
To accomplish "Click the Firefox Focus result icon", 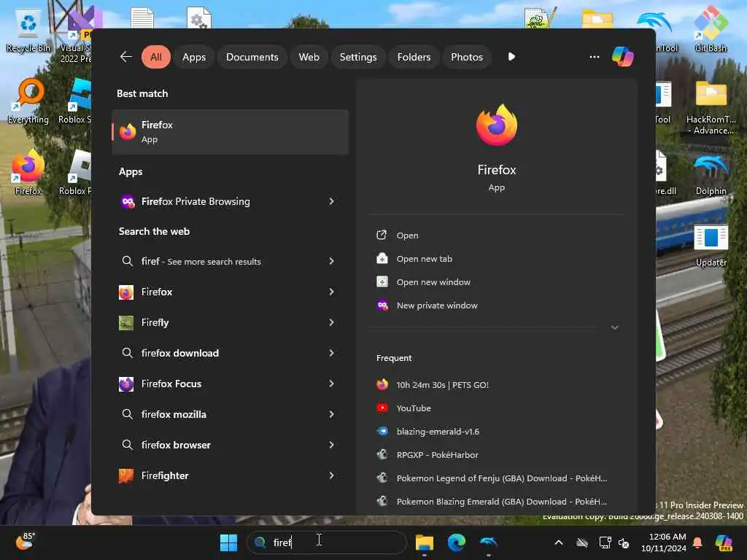I will (126, 384).
